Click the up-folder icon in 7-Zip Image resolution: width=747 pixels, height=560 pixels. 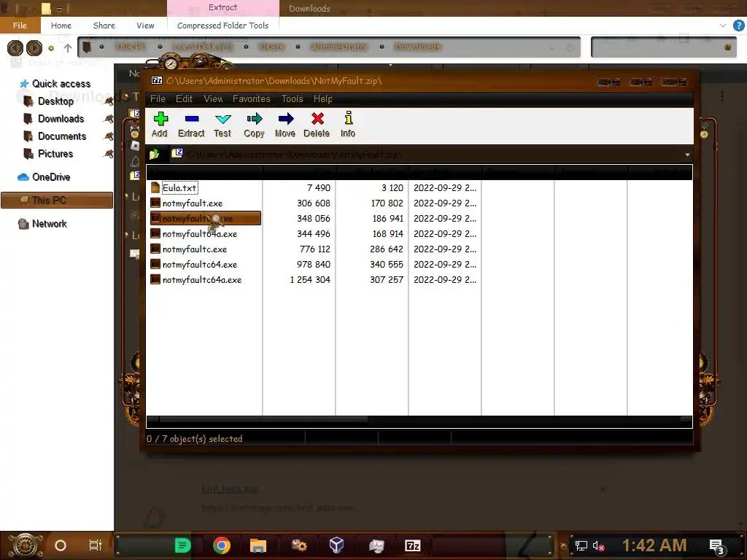pyautogui.click(x=155, y=154)
